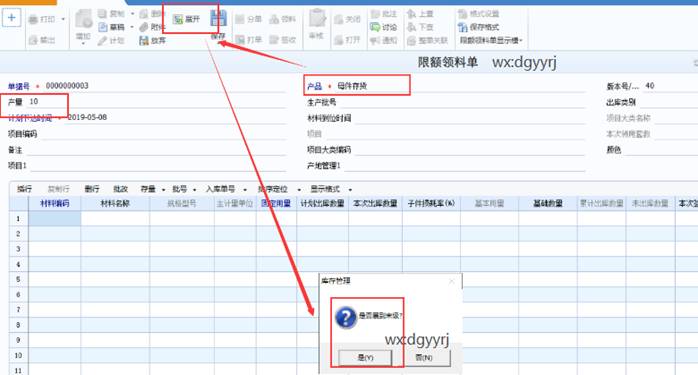The image size is (698, 375).
Task: Click the 展开 (expand) toolbar icon
Action: pyautogui.click(x=178, y=19)
